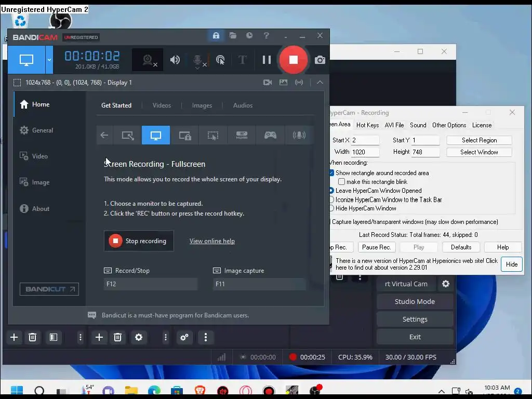Open HyperCam Hot Keys tab
This screenshot has height=399, width=532.
click(x=367, y=125)
